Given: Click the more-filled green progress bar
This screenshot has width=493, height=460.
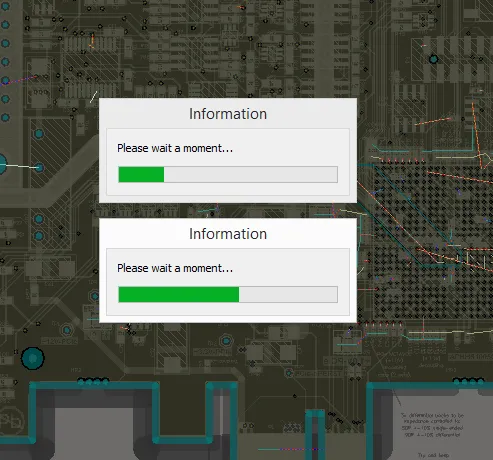Looking at the screenshot, I should [x=179, y=294].
